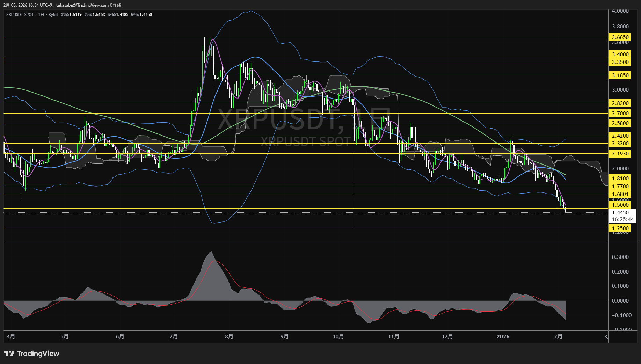
Task: Click the 2.4200 price level tag
Action: [620, 136]
